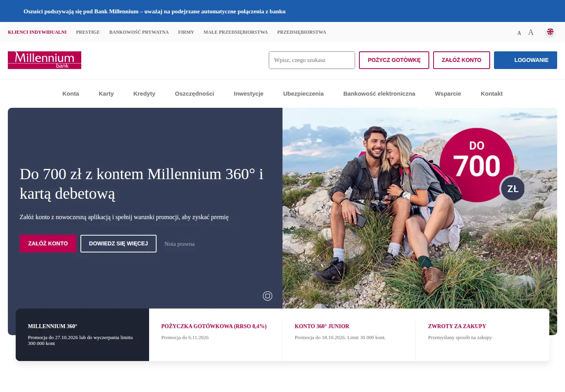The image size is (565, 392).
Task: Open the Oszczędności menu
Action: (x=195, y=94)
